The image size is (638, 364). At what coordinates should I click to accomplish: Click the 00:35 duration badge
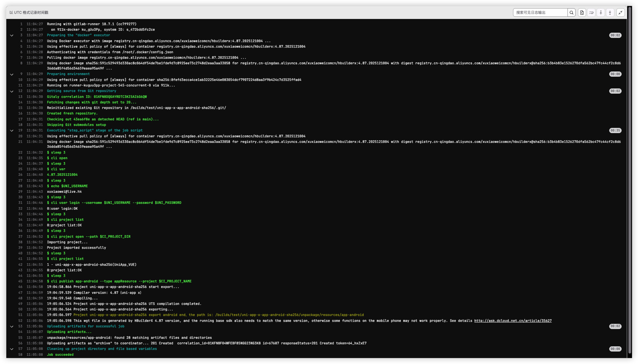[x=615, y=130]
